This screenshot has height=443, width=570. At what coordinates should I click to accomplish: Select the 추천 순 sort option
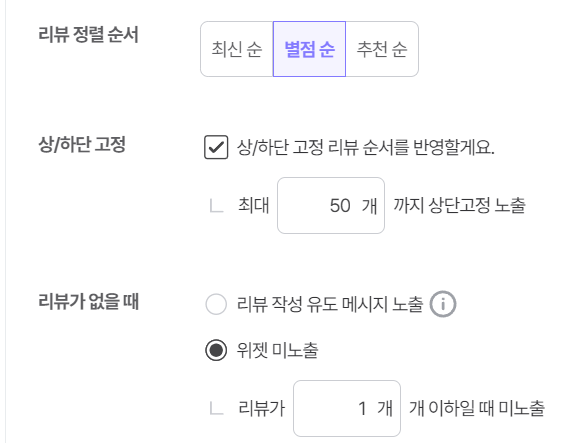(x=382, y=49)
